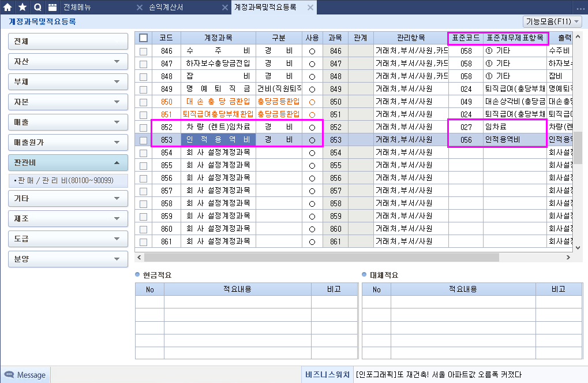Toggle 사용 circle for row 861
Image resolution: width=588 pixels, height=383 pixels.
[x=312, y=242]
